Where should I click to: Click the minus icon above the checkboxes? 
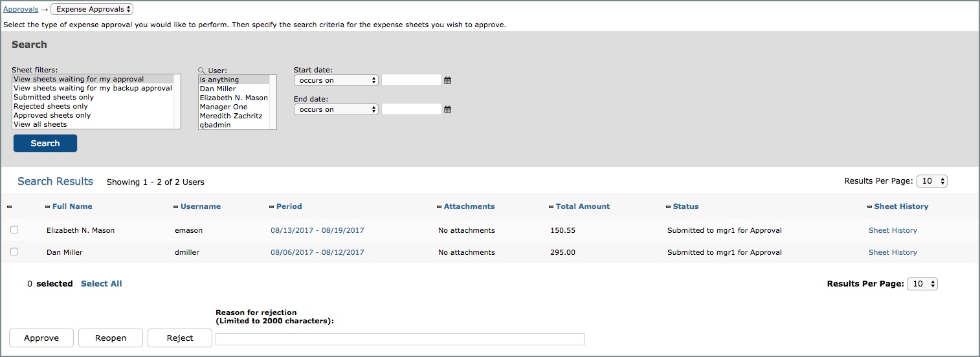pos(9,207)
